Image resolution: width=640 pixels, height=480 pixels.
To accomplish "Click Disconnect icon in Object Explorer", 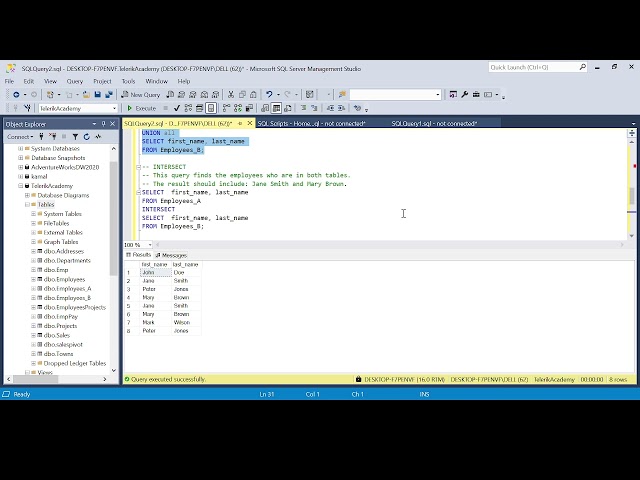I will coord(53,137).
